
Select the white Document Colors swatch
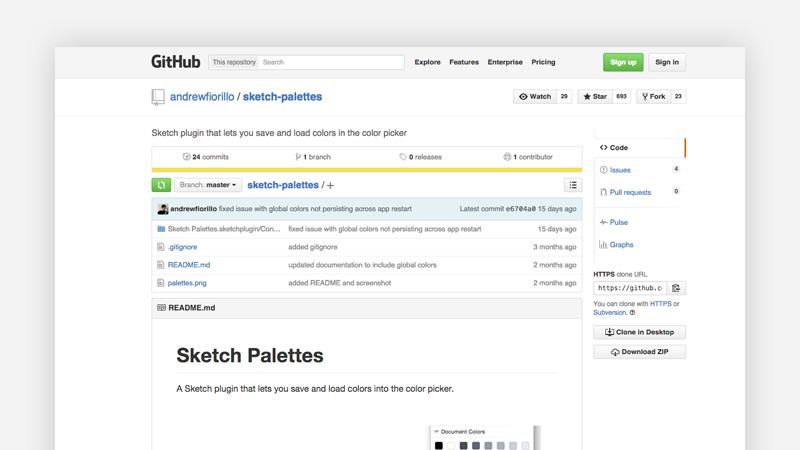pos(451,446)
